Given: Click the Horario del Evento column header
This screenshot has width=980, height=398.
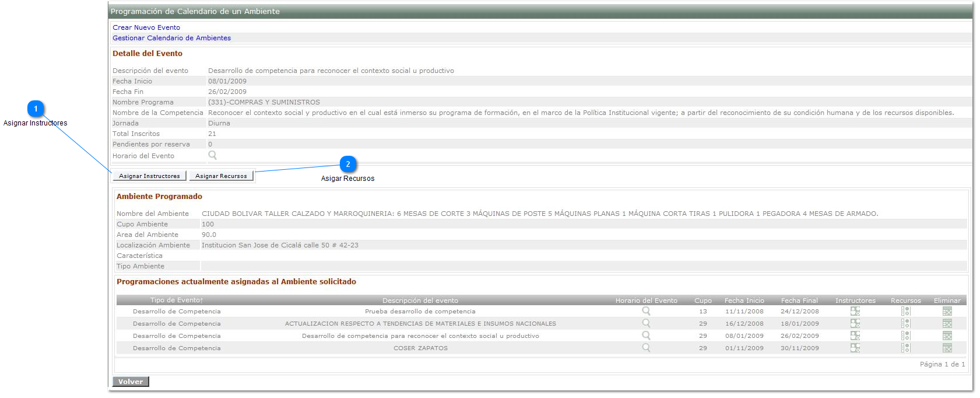Looking at the screenshot, I should click(x=647, y=301).
